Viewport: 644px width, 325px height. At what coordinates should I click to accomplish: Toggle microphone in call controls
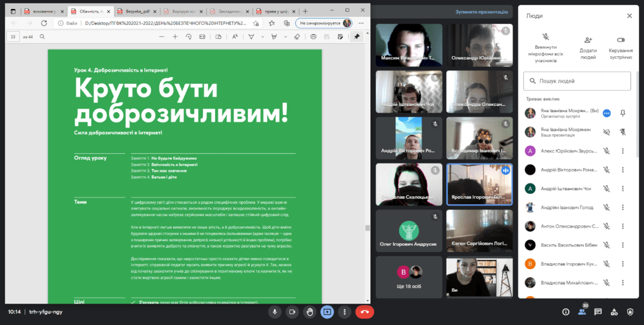tap(275, 312)
